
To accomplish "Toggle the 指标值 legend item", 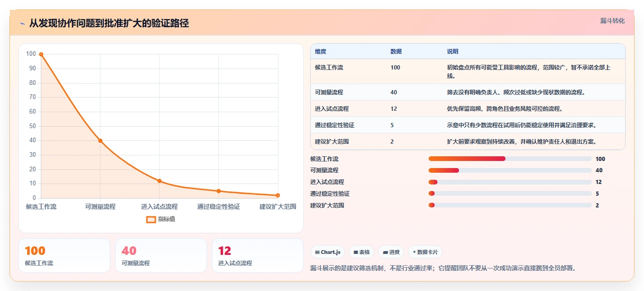I will pos(161,219).
